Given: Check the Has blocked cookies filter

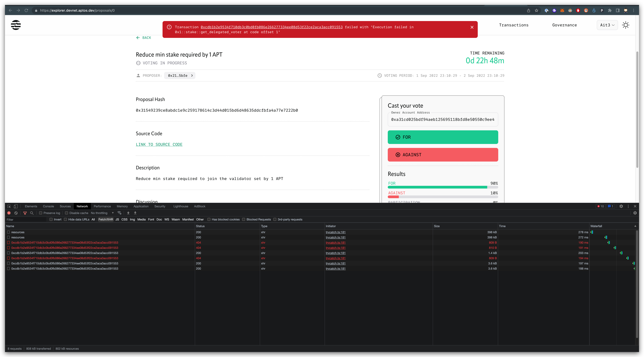Looking at the screenshot, I should click(209, 219).
